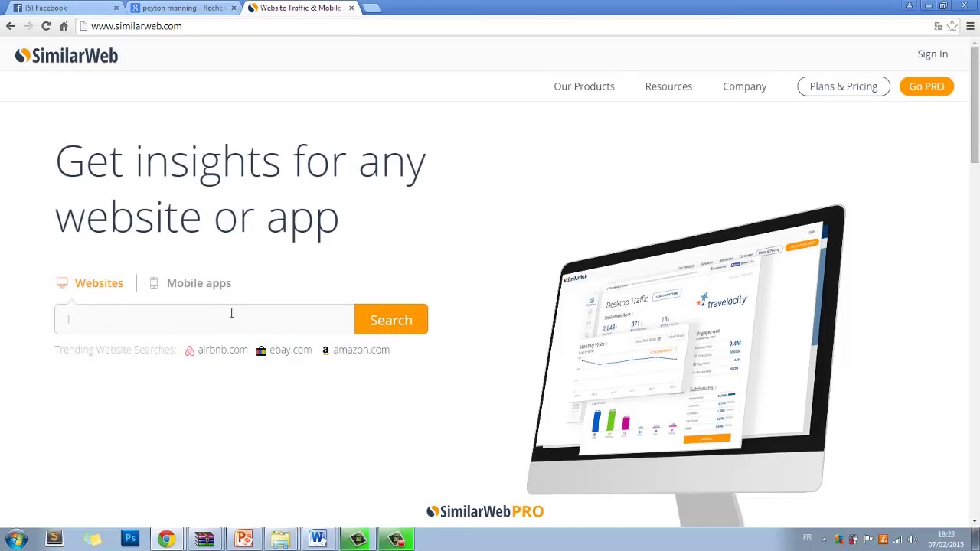Click the SimilarWeb logo in the header

pyautogui.click(x=67, y=55)
